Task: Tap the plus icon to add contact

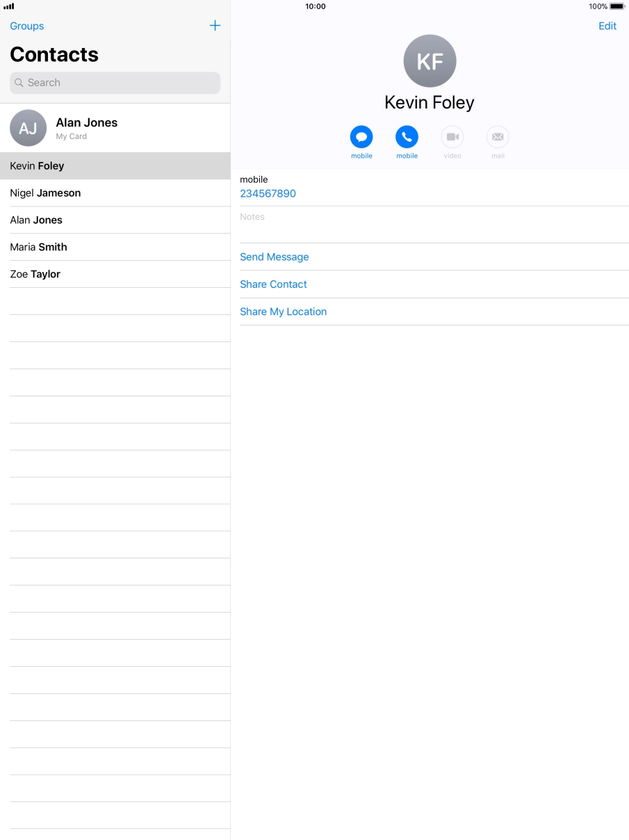Action: click(x=215, y=26)
